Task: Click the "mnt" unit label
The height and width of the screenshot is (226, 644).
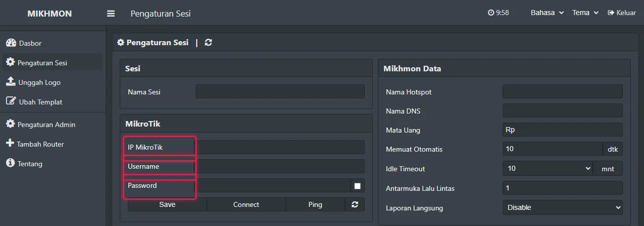Action: [608, 168]
